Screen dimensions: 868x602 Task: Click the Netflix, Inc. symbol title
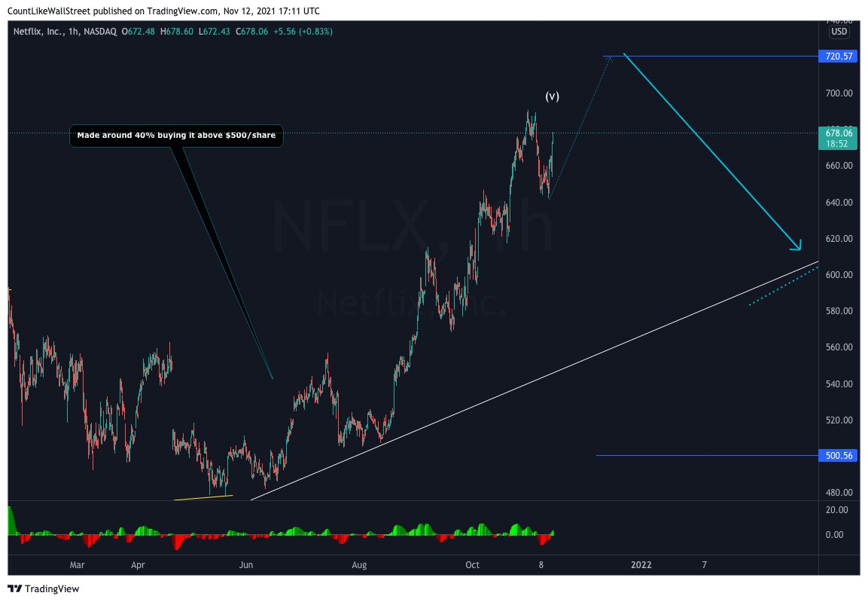(38, 32)
